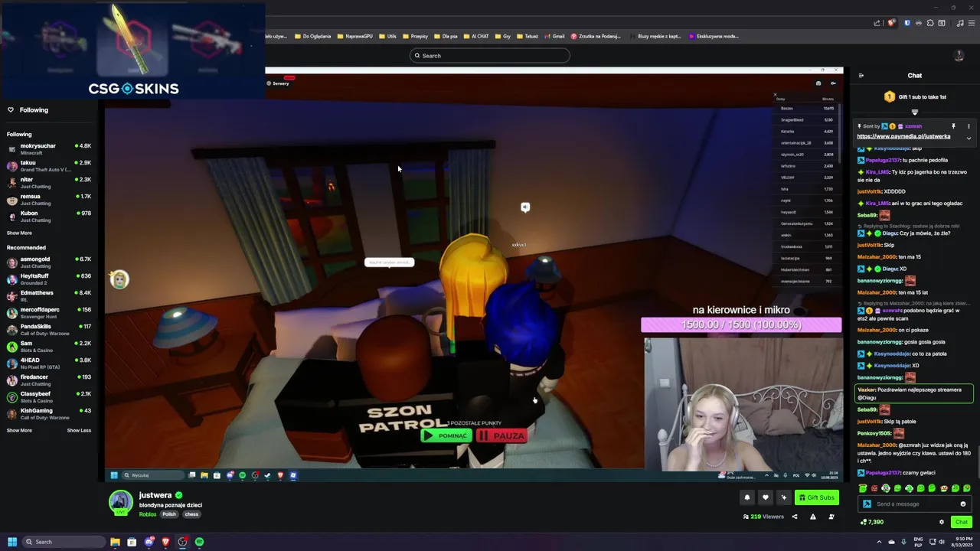Expand followed list with Show More
Viewport: 980px width, 551px height.
click(19, 233)
